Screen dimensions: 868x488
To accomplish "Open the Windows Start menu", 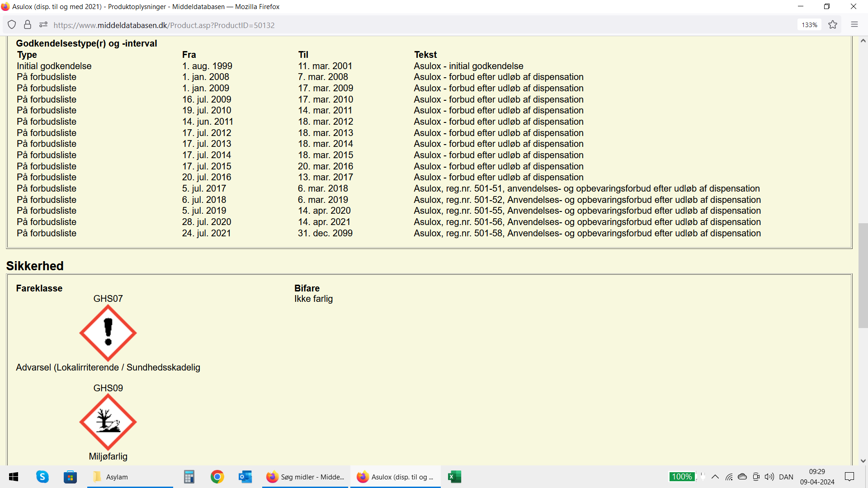I will (x=14, y=477).
